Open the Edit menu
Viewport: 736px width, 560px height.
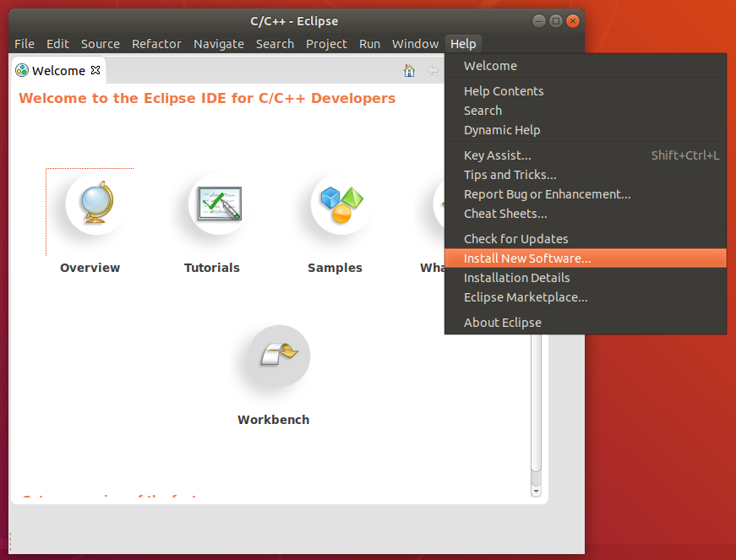[57, 44]
